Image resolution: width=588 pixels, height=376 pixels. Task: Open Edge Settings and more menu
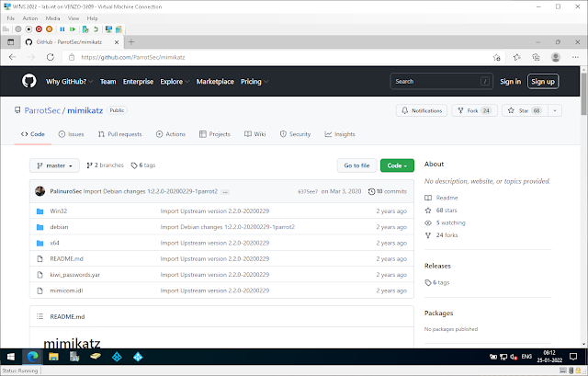(575, 57)
